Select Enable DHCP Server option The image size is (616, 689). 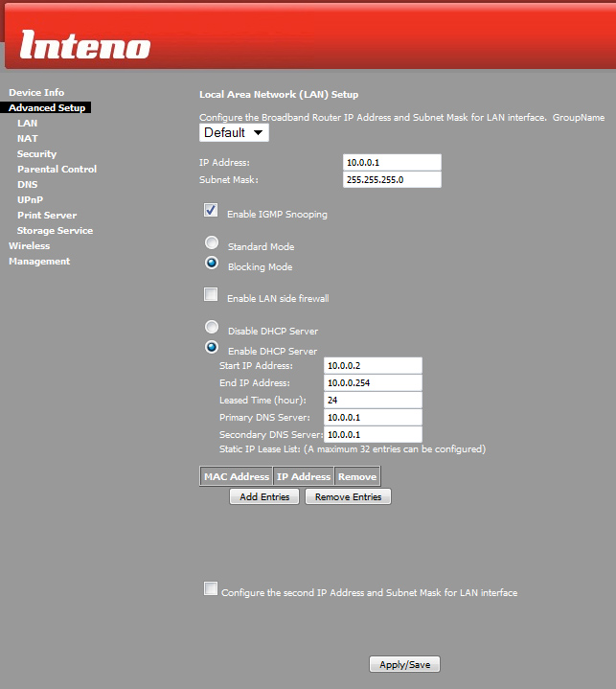(x=212, y=347)
